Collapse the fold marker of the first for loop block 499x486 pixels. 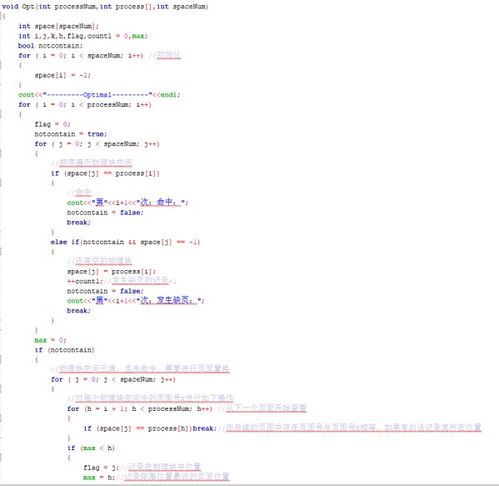(x=1, y=65)
